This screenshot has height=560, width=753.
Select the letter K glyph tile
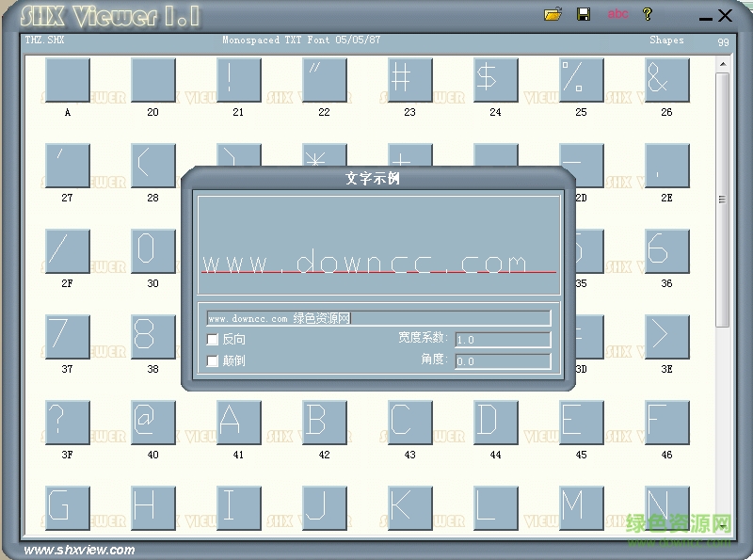(x=410, y=507)
